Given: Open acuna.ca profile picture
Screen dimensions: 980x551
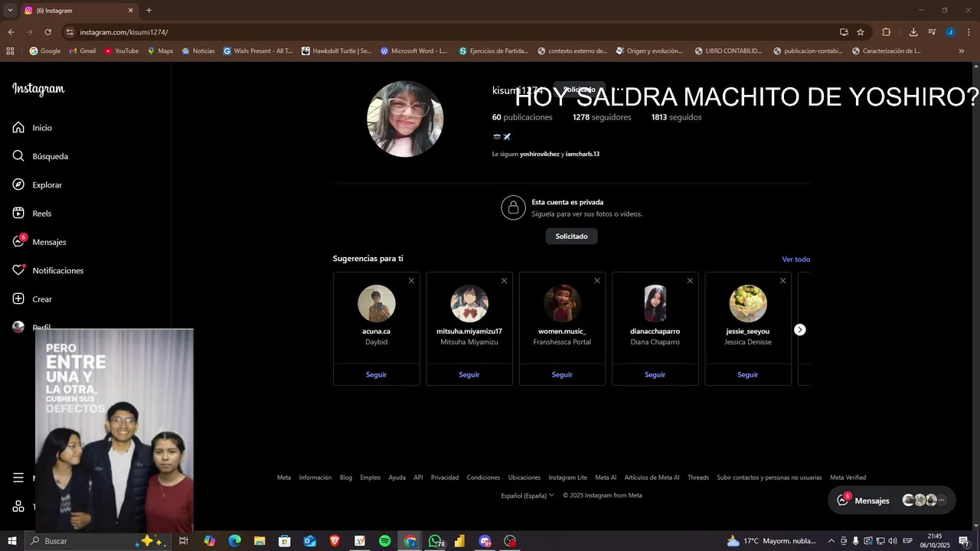Looking at the screenshot, I should pyautogui.click(x=376, y=304).
